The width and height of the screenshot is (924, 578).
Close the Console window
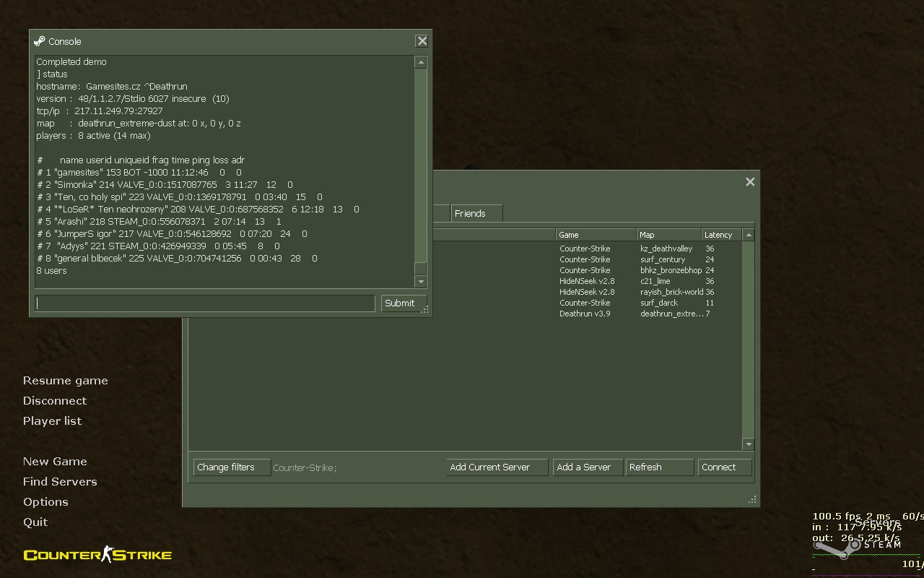[x=422, y=41]
